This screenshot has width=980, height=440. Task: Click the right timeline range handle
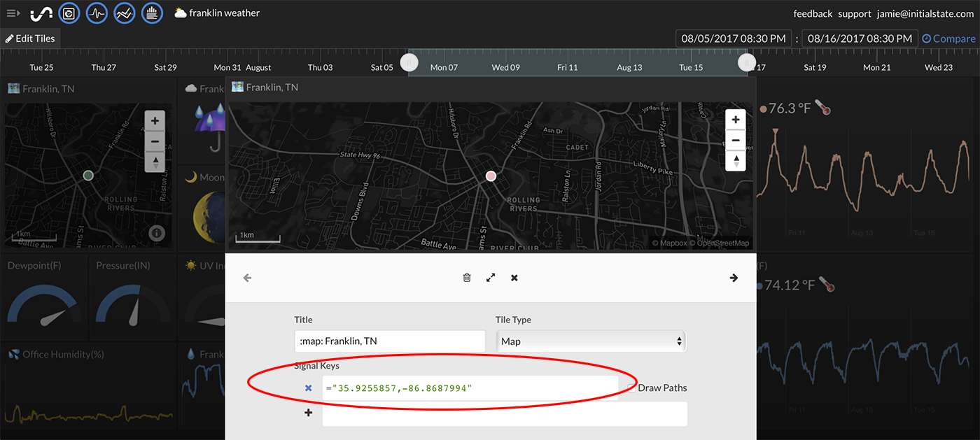point(746,63)
